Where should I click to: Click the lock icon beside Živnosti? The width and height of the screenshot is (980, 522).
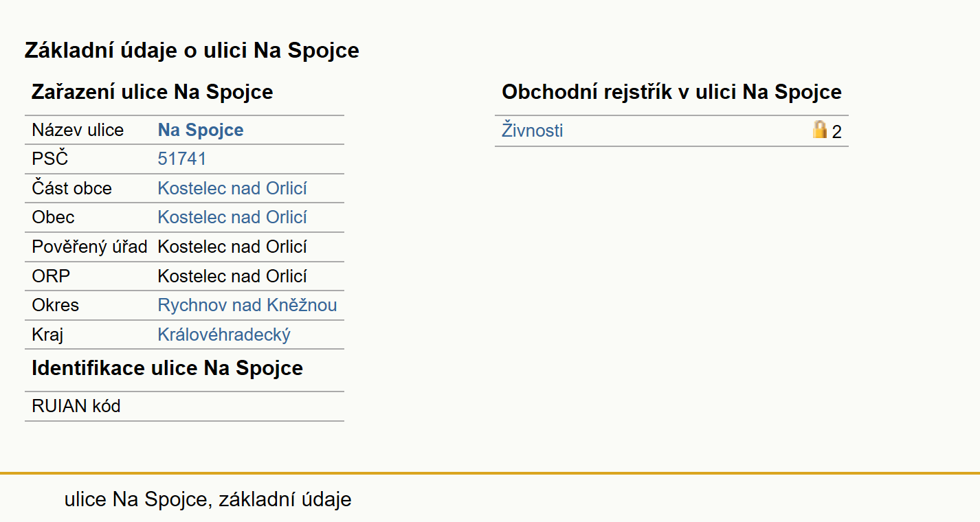coord(820,130)
